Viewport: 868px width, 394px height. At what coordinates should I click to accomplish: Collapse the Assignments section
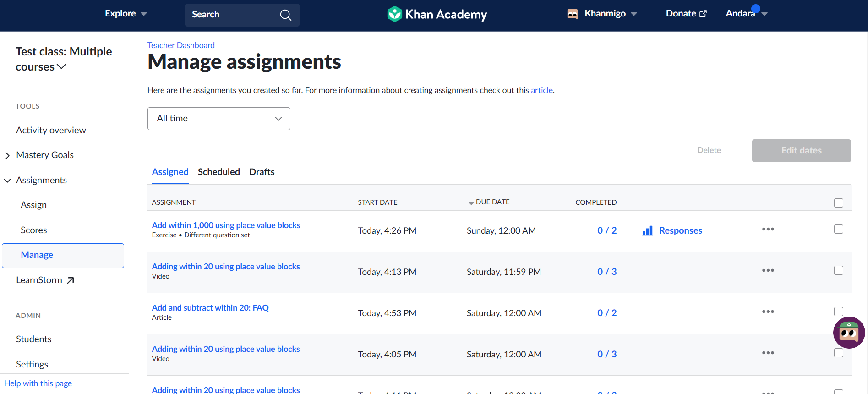(7, 181)
